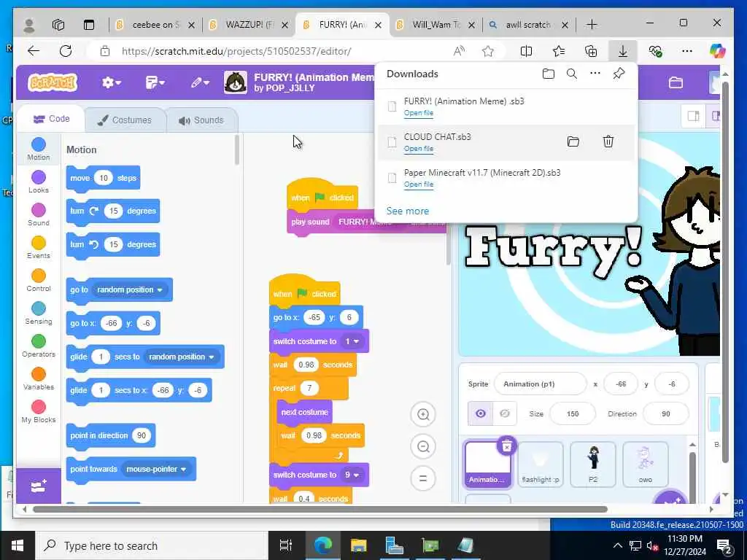Open file FURRY! (Animation Meme) .sb3

[x=419, y=113]
